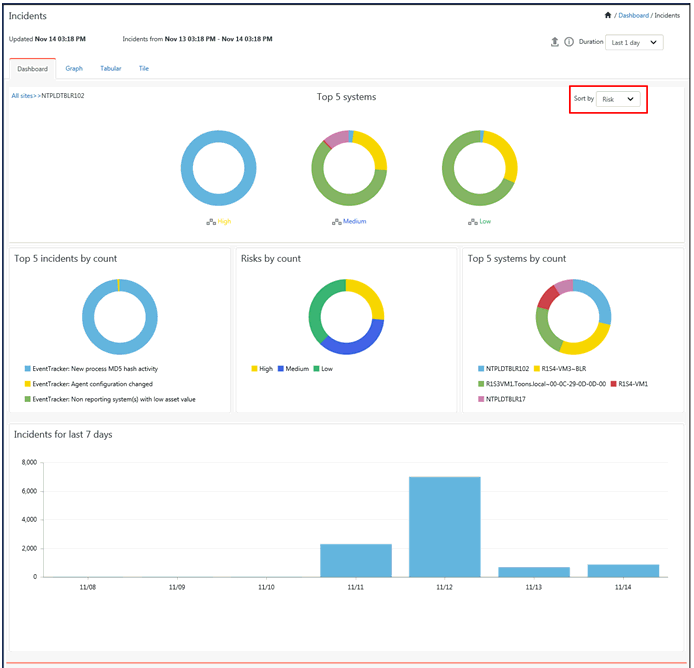Open the Medium system link under donut chart

354,221
